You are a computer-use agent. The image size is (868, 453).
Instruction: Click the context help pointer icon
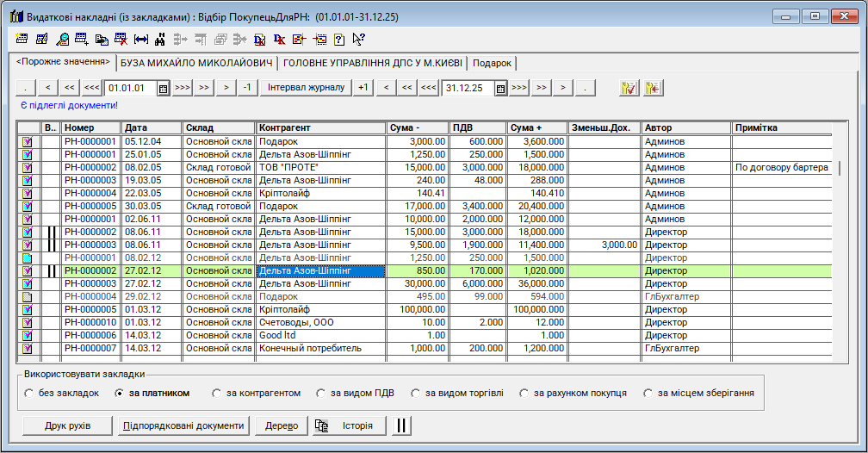(359, 39)
